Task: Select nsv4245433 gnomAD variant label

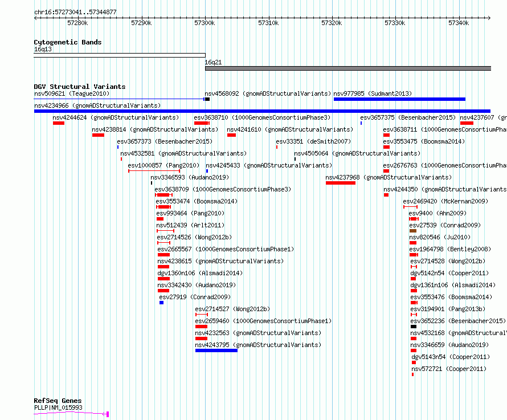Action: point(269,165)
